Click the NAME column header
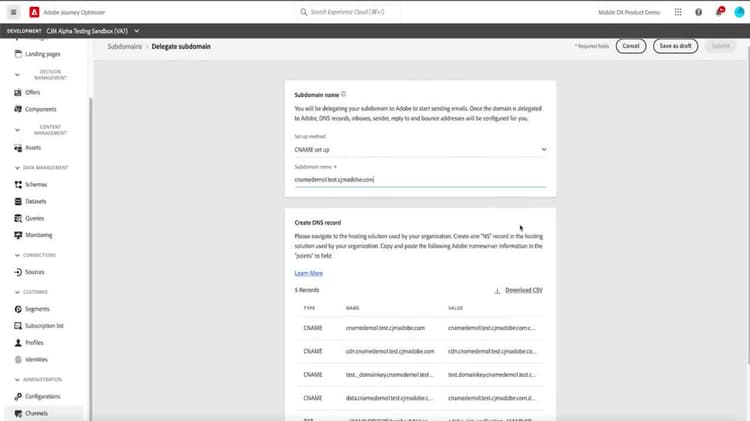 [353, 308]
